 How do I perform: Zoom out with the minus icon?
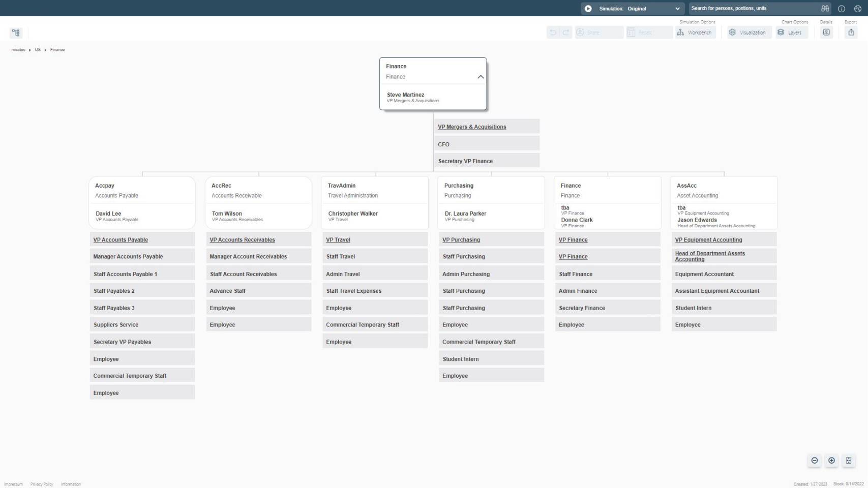click(814, 461)
